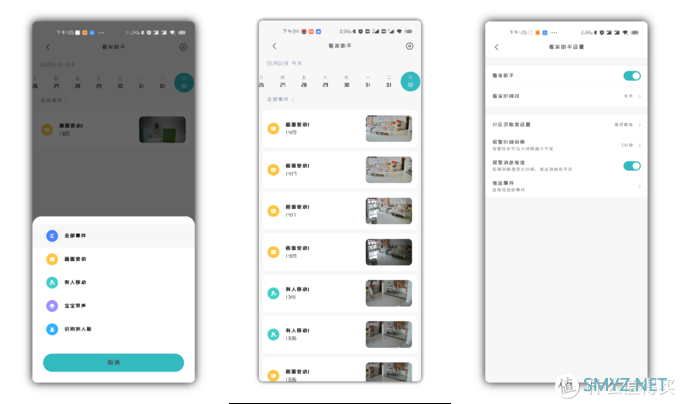
Task: Tap blue 全部事件 icon in filter sheet
Action: 52,236
